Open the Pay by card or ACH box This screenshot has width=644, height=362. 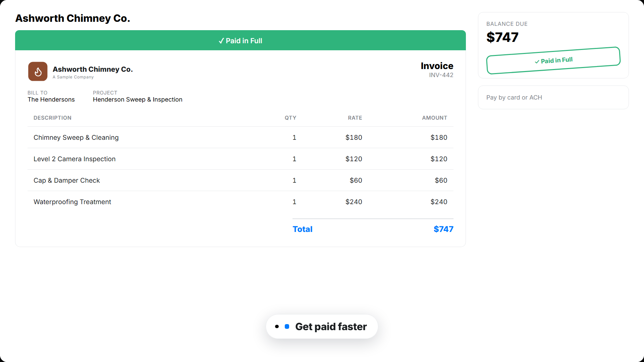[x=553, y=98]
